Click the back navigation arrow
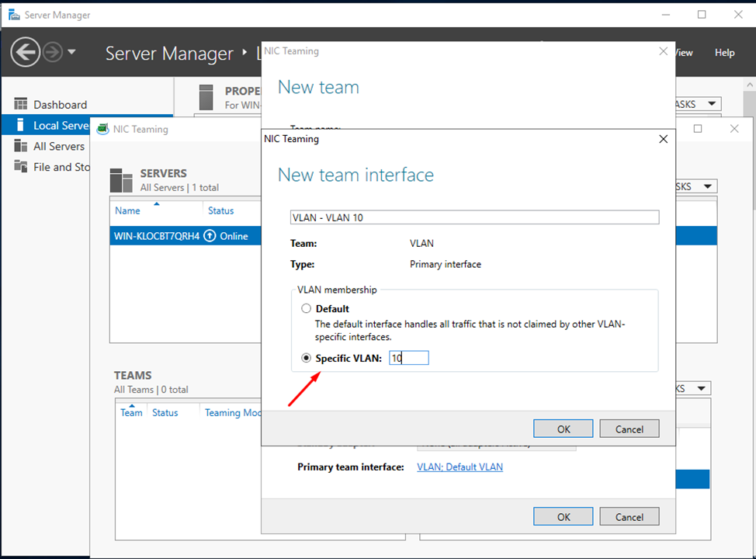756x559 pixels. pyautogui.click(x=26, y=52)
